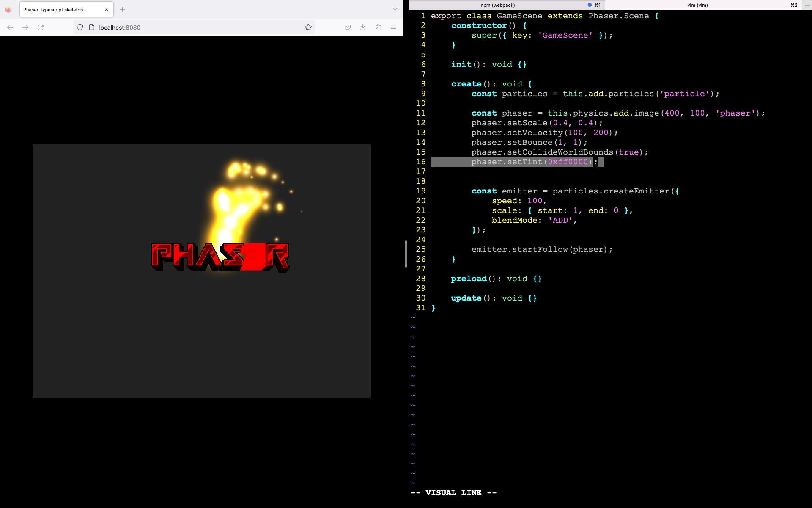Open the Downloads panel icon
Screen dimensions: 812x508
362,27
